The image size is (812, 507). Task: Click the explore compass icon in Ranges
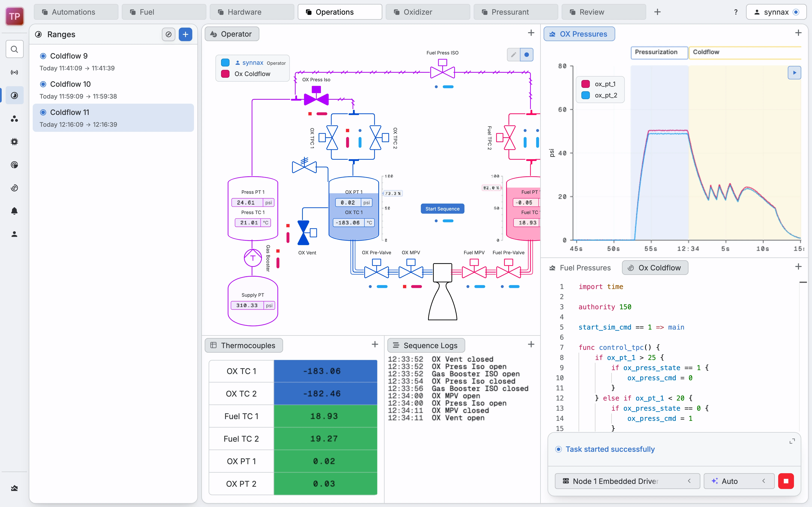[168, 34]
